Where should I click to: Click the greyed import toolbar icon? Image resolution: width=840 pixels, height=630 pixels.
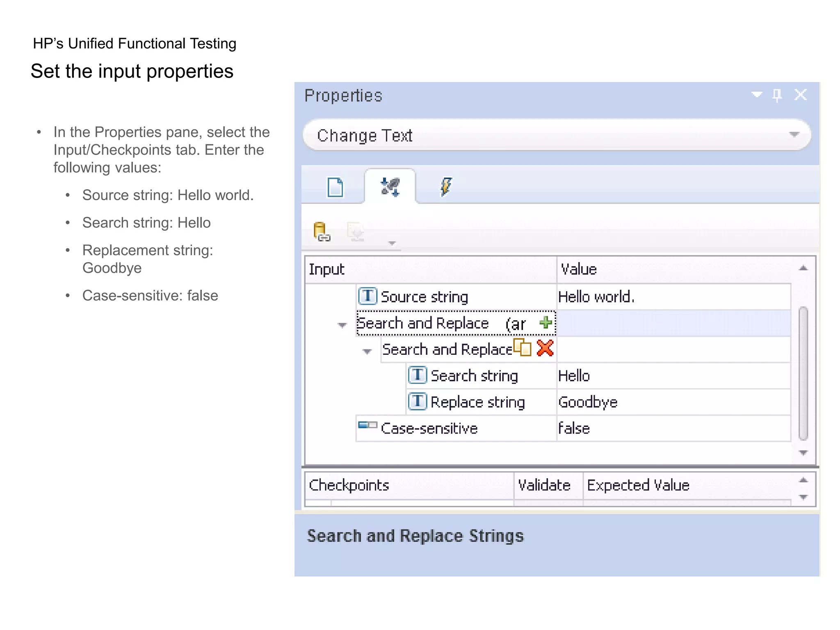(x=356, y=232)
